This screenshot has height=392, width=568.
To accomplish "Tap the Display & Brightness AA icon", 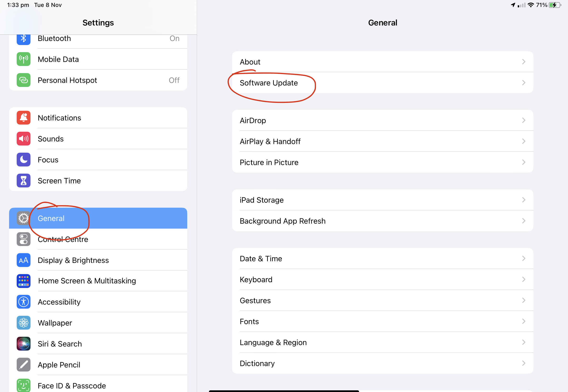I will (x=23, y=260).
